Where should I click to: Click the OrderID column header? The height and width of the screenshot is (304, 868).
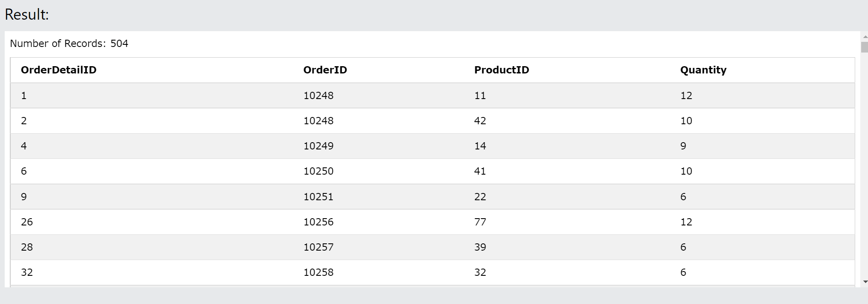click(325, 70)
